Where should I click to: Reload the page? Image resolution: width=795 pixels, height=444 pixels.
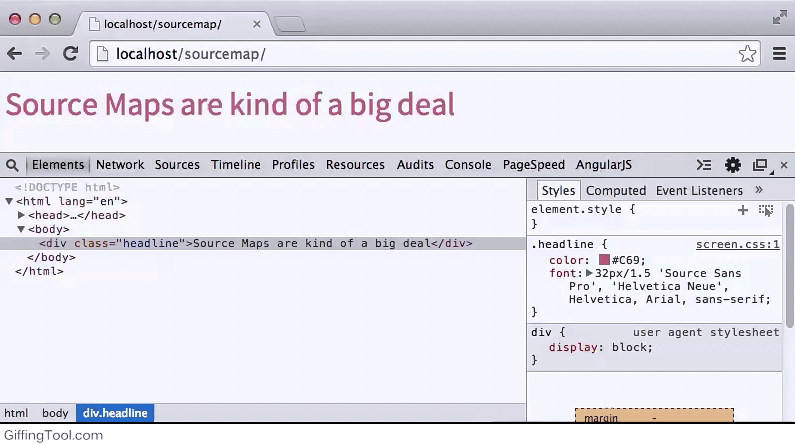(70, 54)
